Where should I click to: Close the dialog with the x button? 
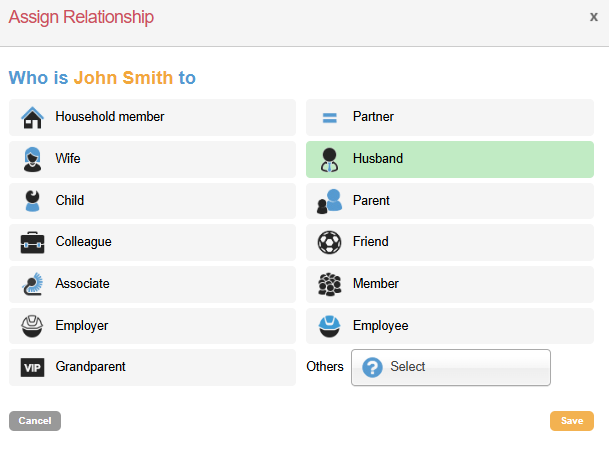point(593,17)
